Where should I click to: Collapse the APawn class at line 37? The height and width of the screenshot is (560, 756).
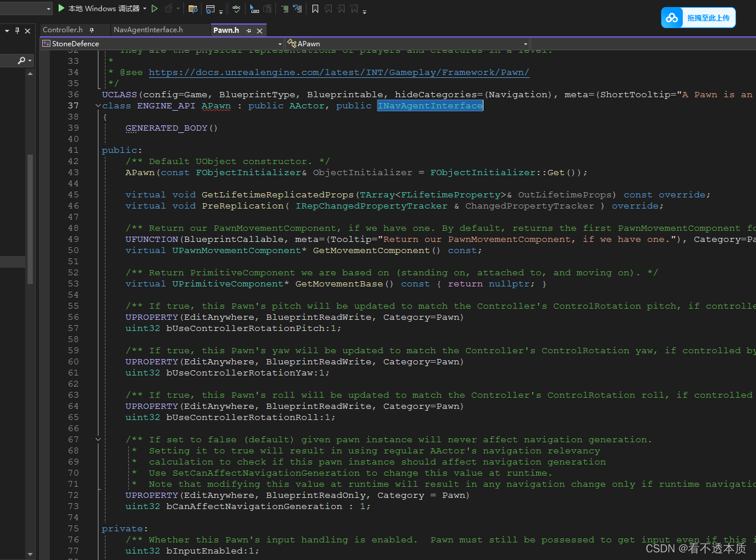pos(98,106)
